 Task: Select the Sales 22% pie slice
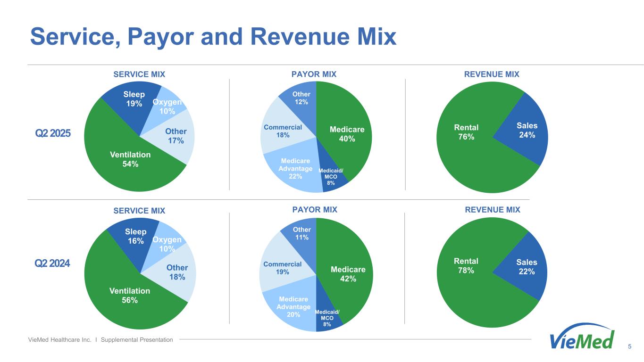527,267
